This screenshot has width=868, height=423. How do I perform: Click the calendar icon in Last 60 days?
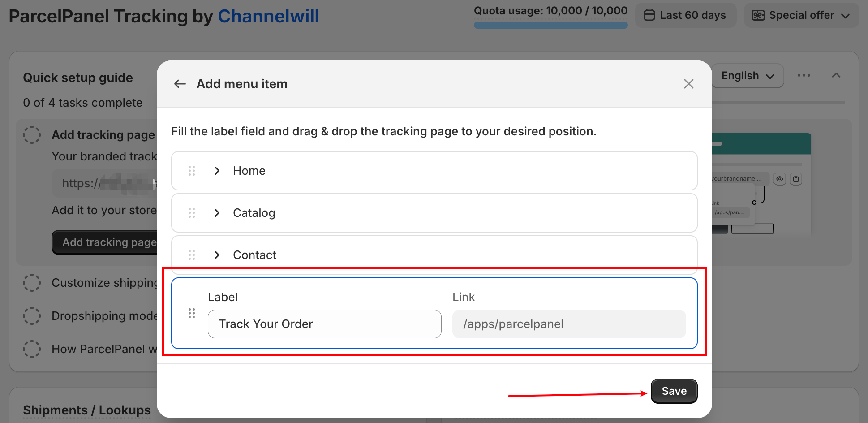[x=649, y=15]
